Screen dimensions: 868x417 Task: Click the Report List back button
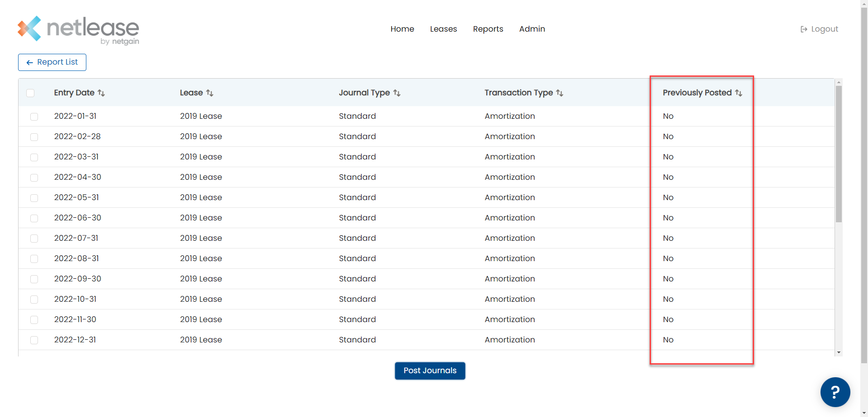click(x=52, y=62)
